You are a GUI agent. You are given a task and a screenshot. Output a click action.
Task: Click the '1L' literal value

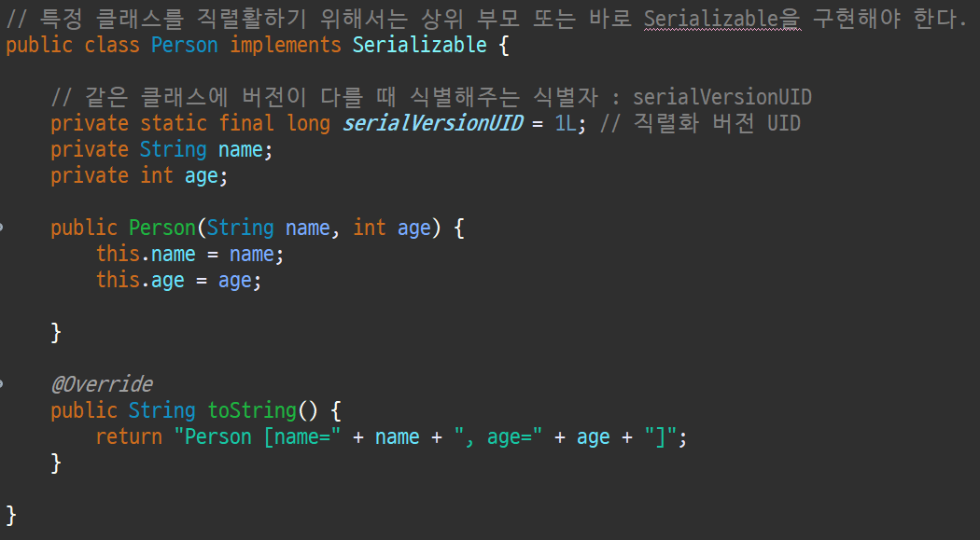pyautogui.click(x=566, y=123)
